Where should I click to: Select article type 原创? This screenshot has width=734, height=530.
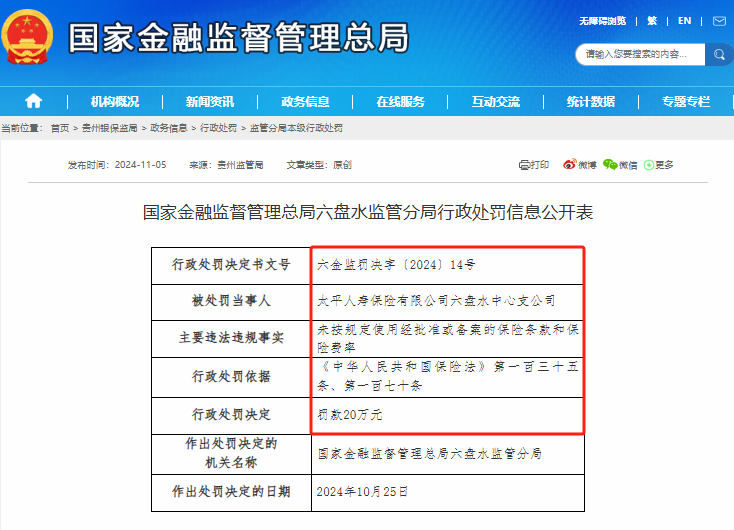click(342, 165)
